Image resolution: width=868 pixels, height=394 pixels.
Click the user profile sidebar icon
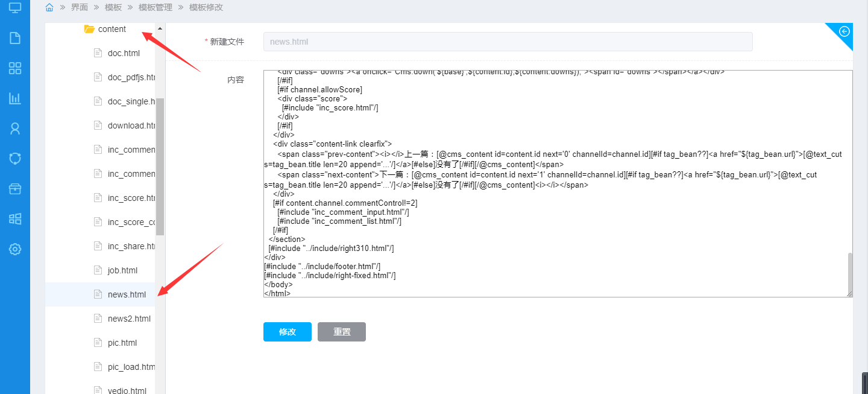(15, 129)
